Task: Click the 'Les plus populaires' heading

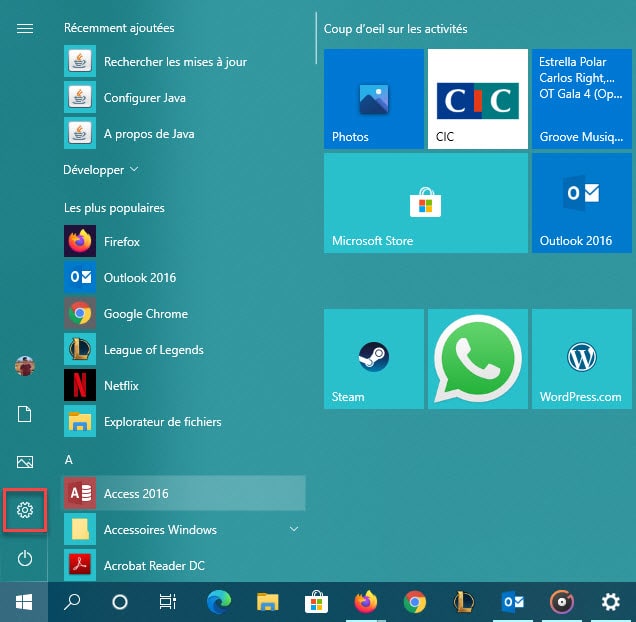Action: (x=114, y=208)
